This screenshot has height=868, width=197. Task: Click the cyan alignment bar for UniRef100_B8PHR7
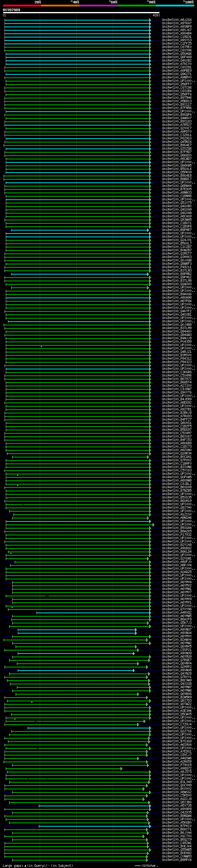80,230
